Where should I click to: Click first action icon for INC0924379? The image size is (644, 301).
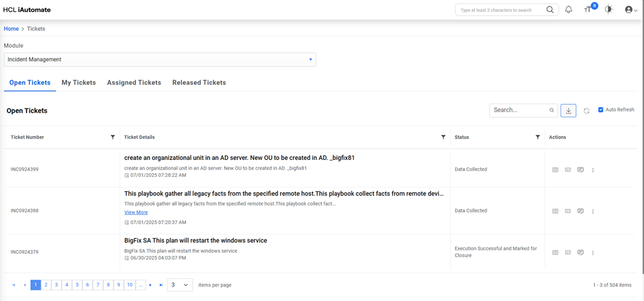(555, 253)
